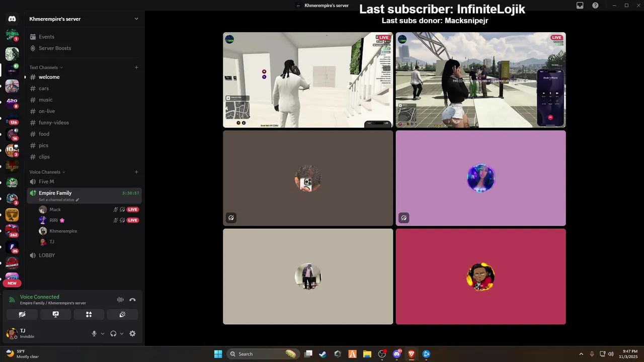The height and width of the screenshot is (362, 644).
Task: Jump to NEW unread servers pill
Action: point(12,283)
